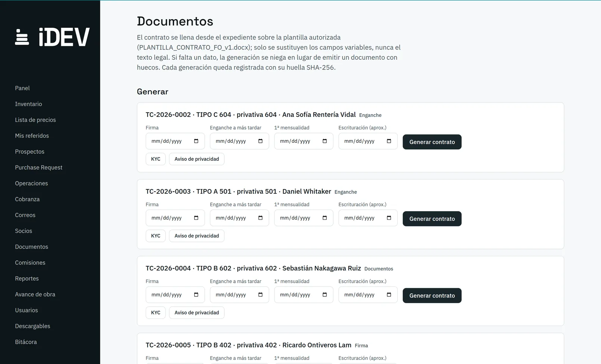The width and height of the screenshot is (601, 364).
Task: Open calendar picker for Escrituración in TC-2026-0003
Action: coord(389,218)
